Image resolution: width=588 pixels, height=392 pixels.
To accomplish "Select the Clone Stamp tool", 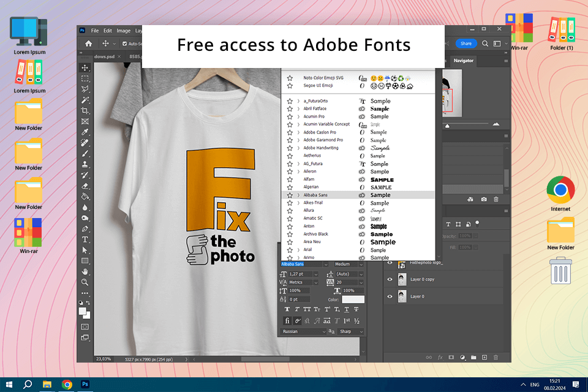I will coord(85,164).
